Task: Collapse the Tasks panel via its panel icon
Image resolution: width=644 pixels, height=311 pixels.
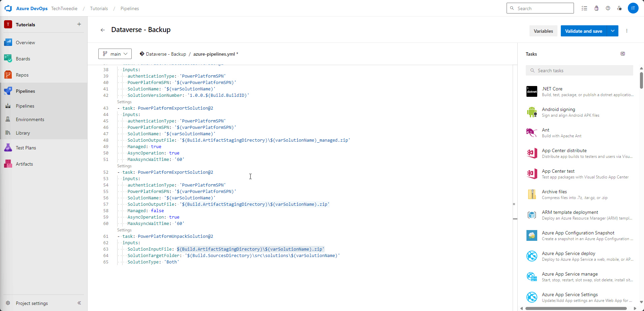Action: point(622,54)
